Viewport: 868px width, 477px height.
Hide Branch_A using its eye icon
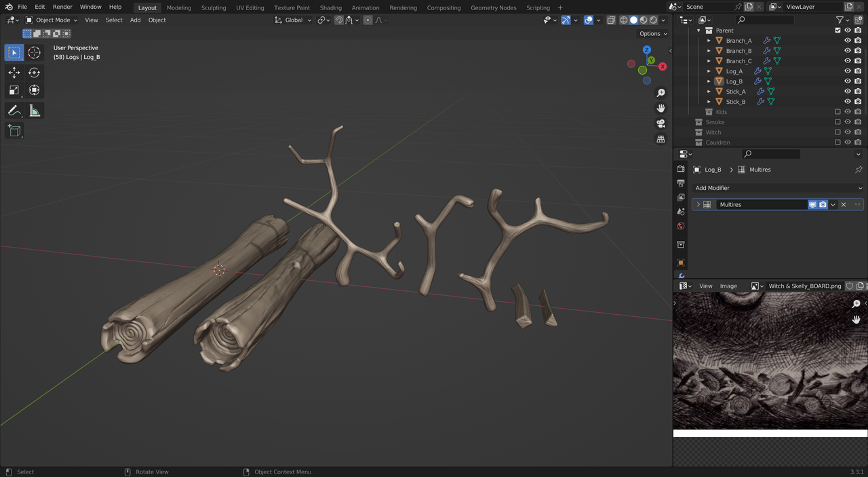click(x=847, y=41)
